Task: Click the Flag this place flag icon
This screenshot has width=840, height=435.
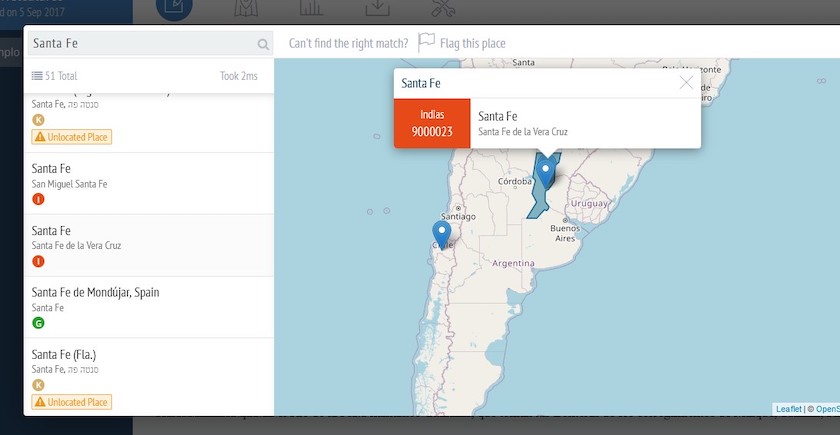Action: 426,42
